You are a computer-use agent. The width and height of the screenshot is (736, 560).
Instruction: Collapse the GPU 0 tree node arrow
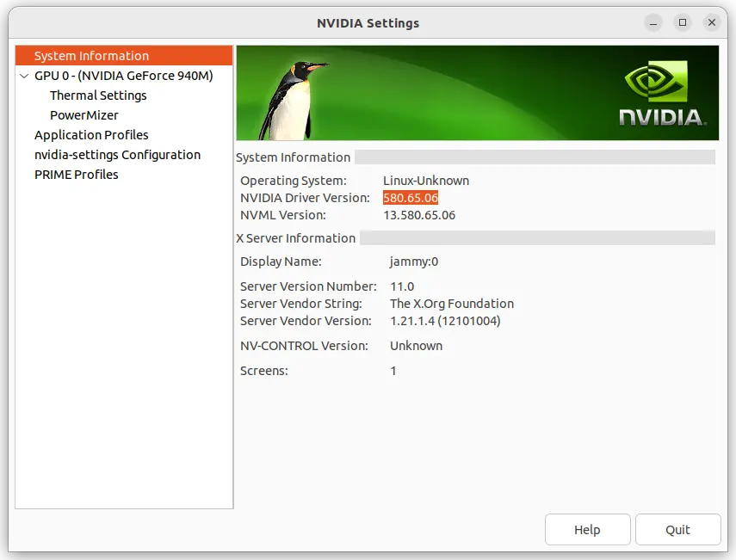tap(24, 76)
